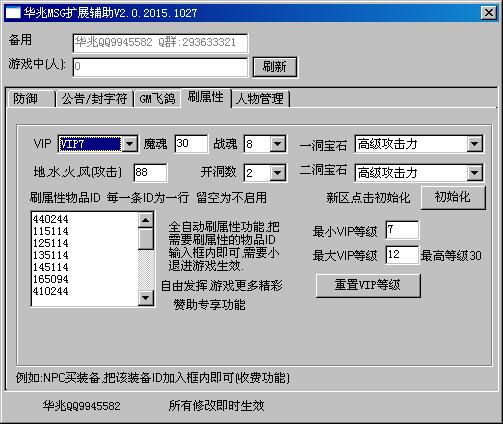Viewport: 503px width, 424px height.
Task: Open the 一洞宝石 combo box
Action: click(474, 144)
